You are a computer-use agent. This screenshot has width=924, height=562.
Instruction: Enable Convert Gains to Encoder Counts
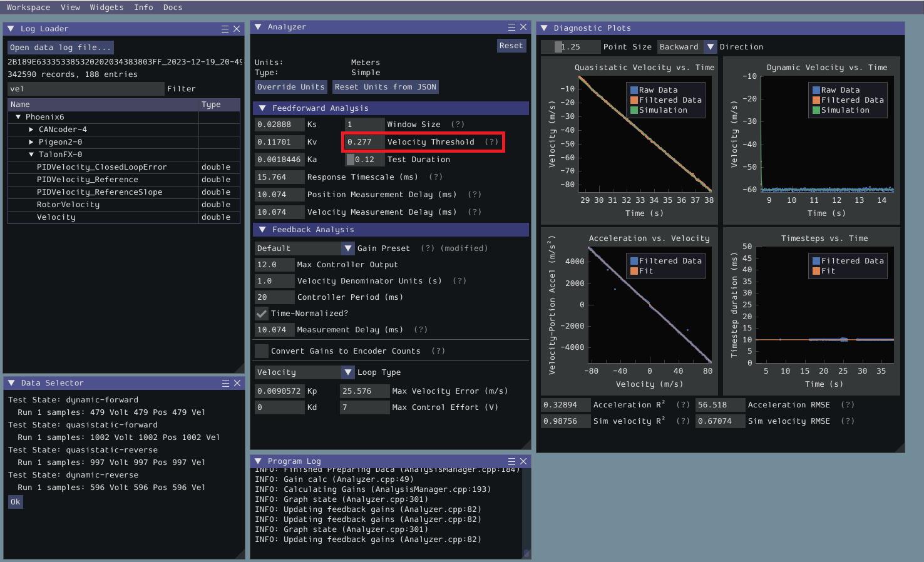point(262,351)
